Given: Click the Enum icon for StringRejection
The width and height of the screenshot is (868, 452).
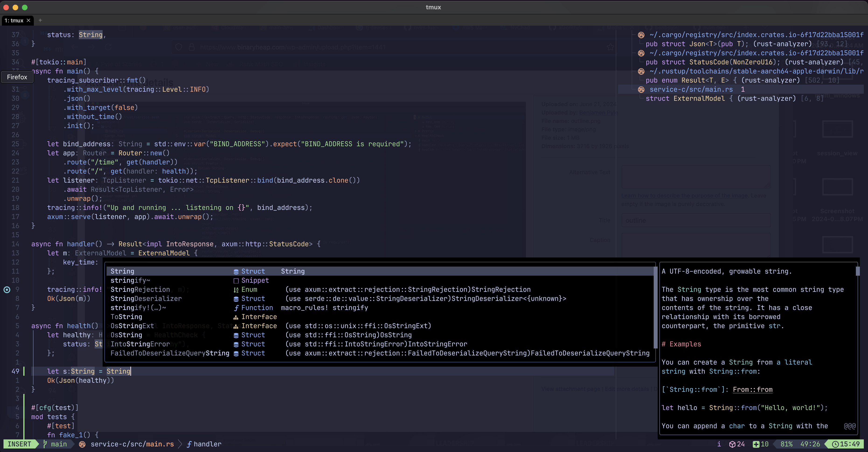Looking at the screenshot, I should [x=236, y=290].
